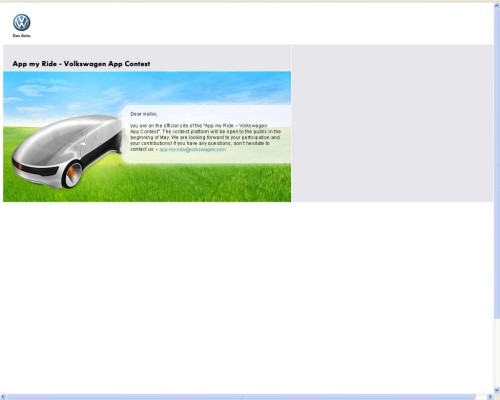Click the scroll down arrow
Screen dimensions: 500x400
497,390
